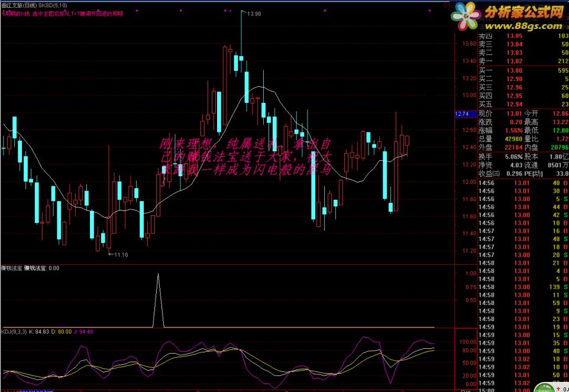The image size is (569, 392).
Task: Select the 赚钱法宝 indicator name label
Action: [12, 268]
